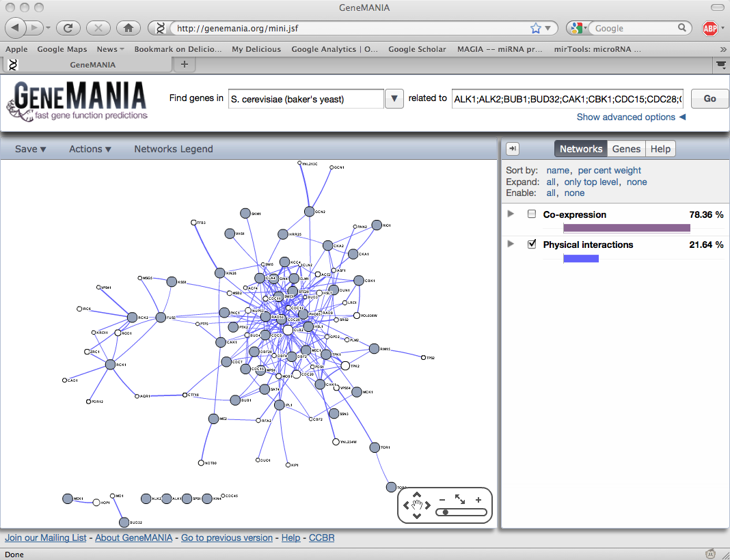This screenshot has width=730, height=560.
Task: Expand the Co-expression network group
Action: [x=511, y=214]
